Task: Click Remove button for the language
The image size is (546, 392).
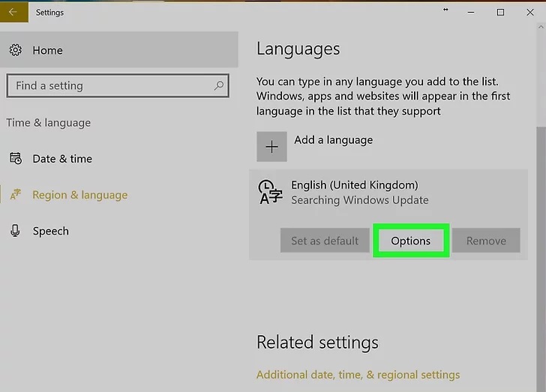Action: [486, 240]
